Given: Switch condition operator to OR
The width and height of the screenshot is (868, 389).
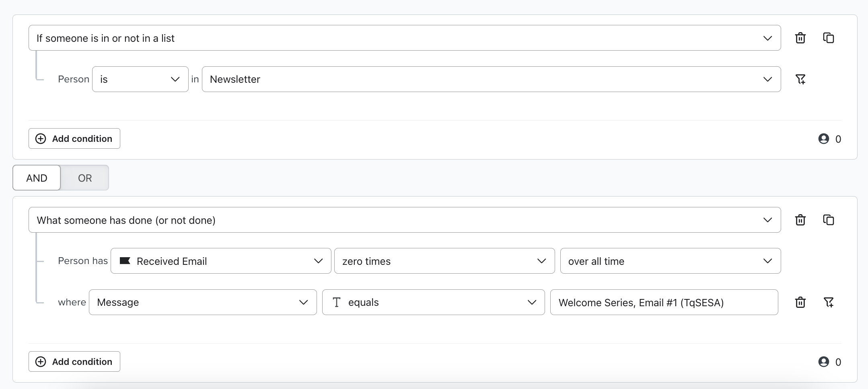Looking at the screenshot, I should click(x=85, y=178).
